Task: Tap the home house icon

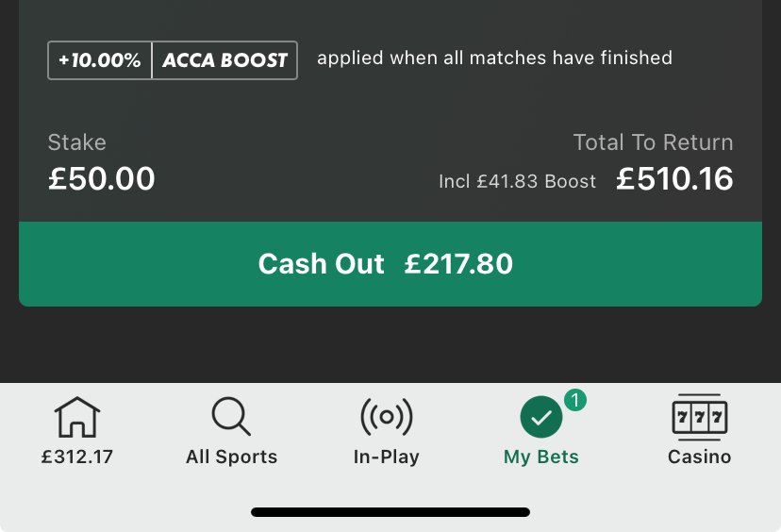Action: pyautogui.click(x=77, y=417)
